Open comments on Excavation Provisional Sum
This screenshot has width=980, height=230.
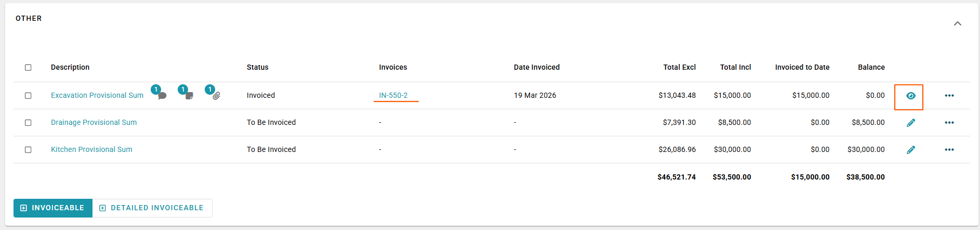pyautogui.click(x=162, y=96)
